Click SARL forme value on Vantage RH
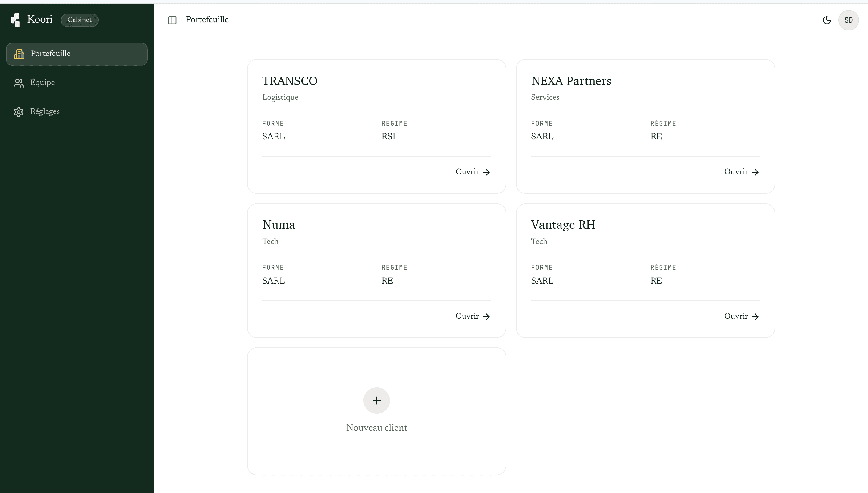Screen dimensions: 868x493 [x=542, y=281]
